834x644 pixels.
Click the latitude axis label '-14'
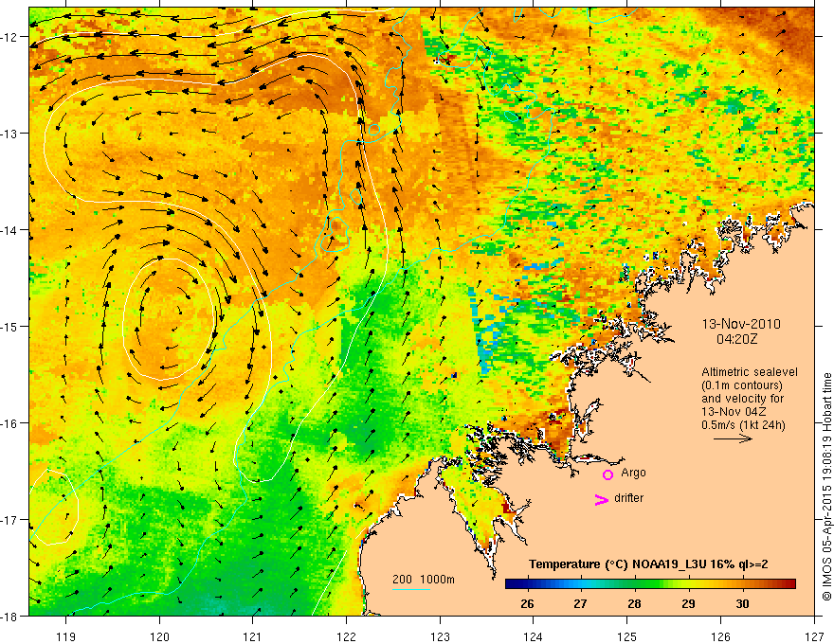pyautogui.click(x=9, y=230)
